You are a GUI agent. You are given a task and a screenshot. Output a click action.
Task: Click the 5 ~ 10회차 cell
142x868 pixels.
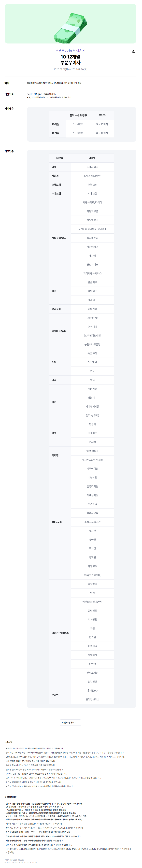(102, 124)
